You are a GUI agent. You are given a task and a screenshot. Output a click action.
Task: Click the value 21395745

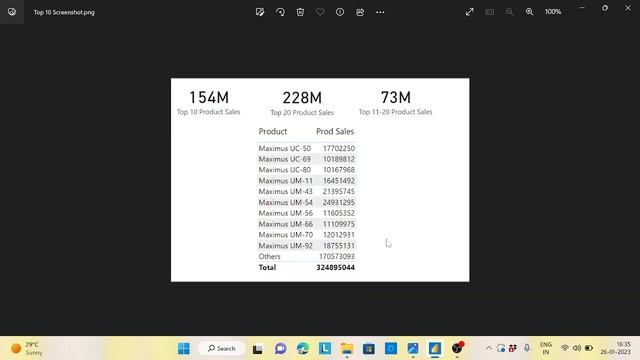pyautogui.click(x=339, y=191)
